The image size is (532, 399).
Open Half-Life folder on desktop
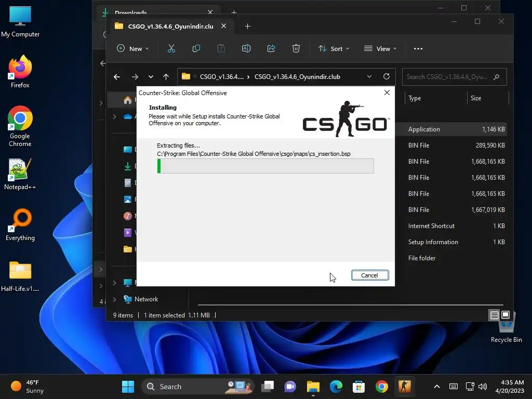tap(20, 276)
